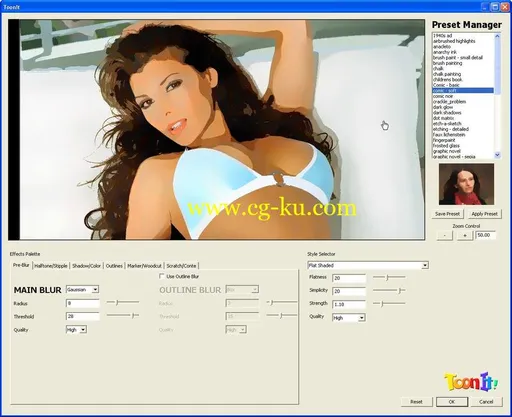Click the Reset button
The width and height of the screenshot is (512, 417).
(416, 402)
